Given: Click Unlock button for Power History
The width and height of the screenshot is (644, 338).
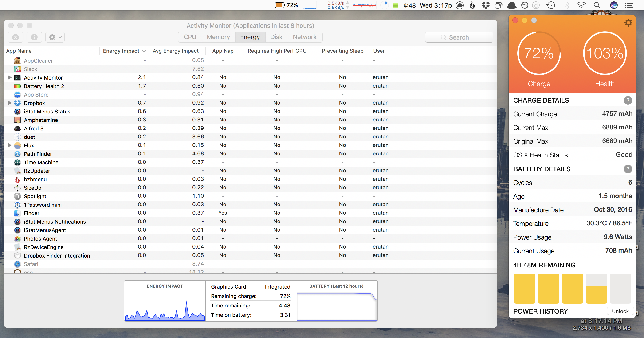Looking at the screenshot, I should (620, 311).
